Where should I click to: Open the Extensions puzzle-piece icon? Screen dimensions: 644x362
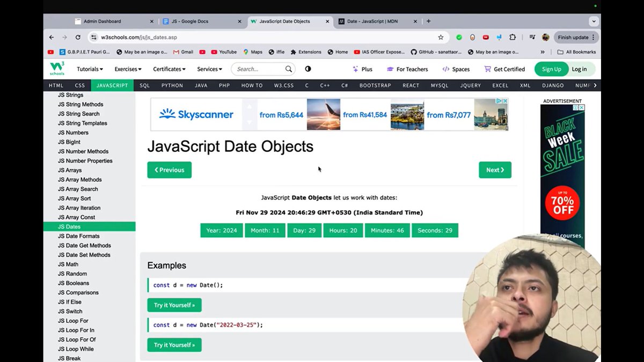(x=513, y=38)
